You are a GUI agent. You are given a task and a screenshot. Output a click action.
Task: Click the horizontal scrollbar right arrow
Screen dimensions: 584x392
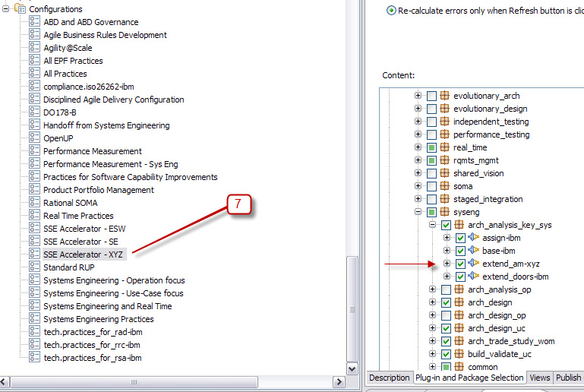(x=339, y=381)
